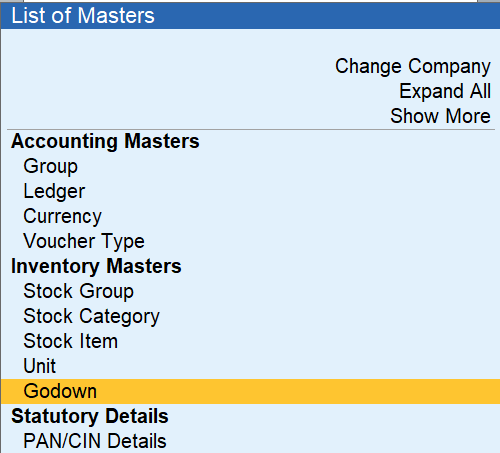Screen dimensions: 500x453
Task: Select Stock Category item
Action: [91, 316]
